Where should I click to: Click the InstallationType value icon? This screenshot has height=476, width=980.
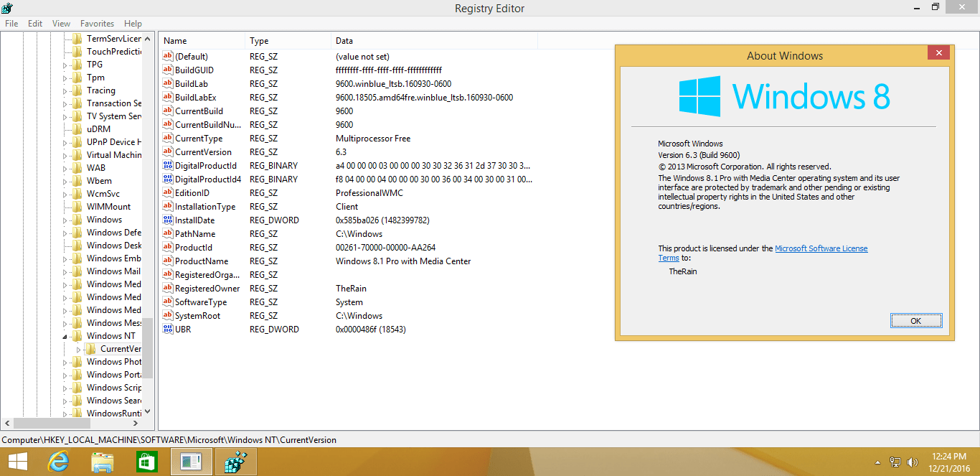point(169,207)
